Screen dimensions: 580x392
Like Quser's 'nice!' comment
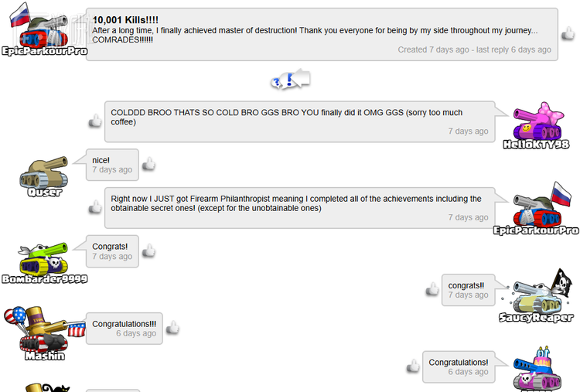149,164
